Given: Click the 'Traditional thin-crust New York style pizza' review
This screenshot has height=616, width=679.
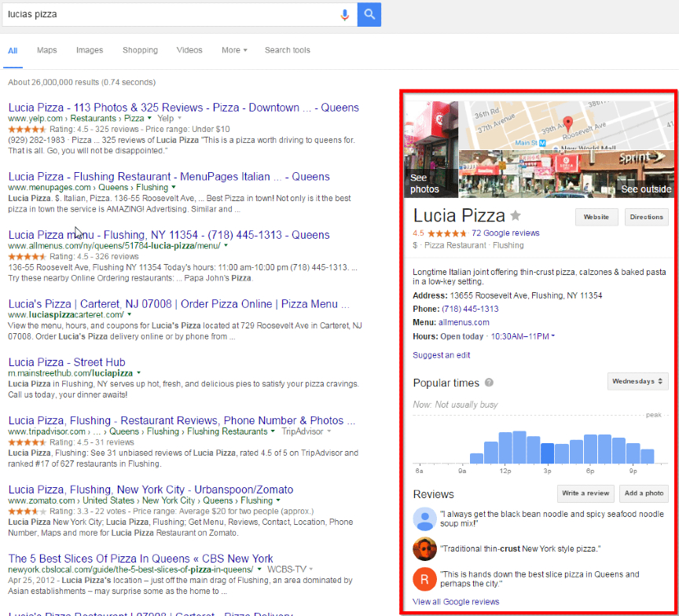Looking at the screenshot, I should point(520,549).
